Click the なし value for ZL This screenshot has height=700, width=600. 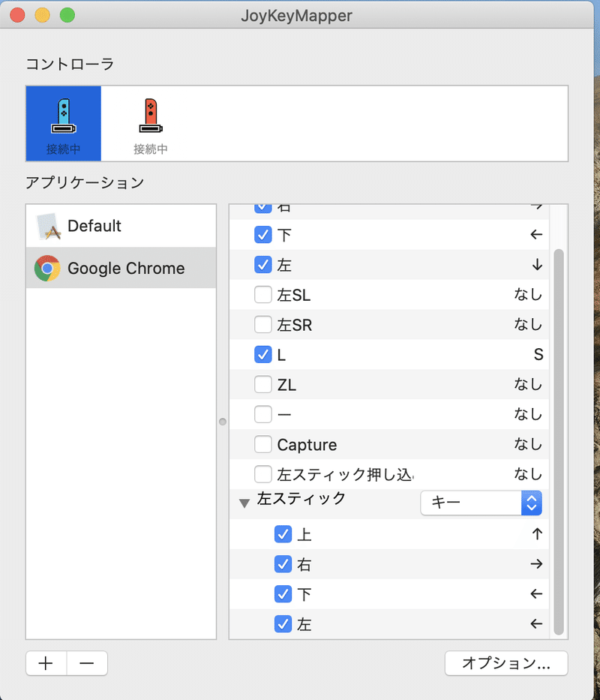point(528,384)
